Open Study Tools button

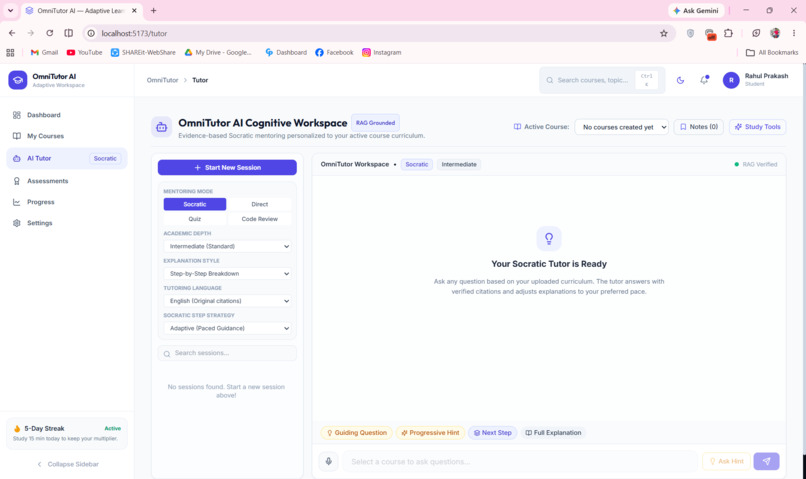click(757, 126)
